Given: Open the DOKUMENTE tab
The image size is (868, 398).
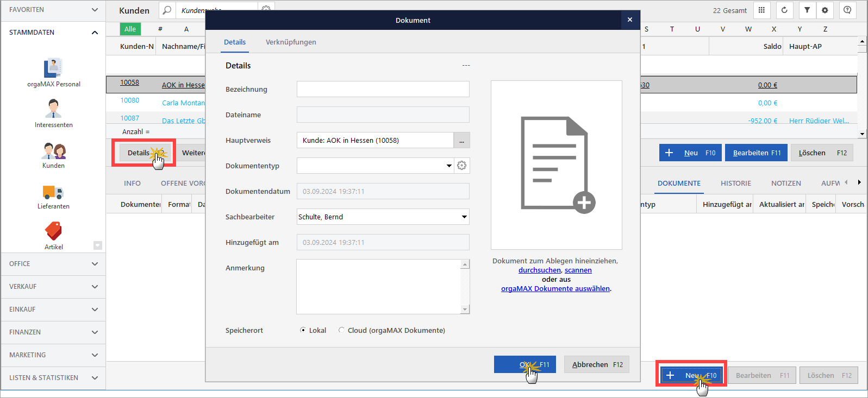Looking at the screenshot, I should 679,184.
